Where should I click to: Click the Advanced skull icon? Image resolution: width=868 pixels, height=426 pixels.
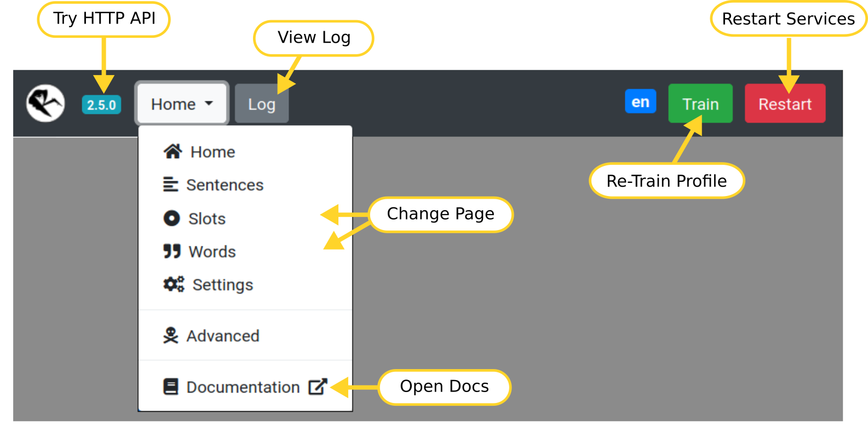pos(171,335)
